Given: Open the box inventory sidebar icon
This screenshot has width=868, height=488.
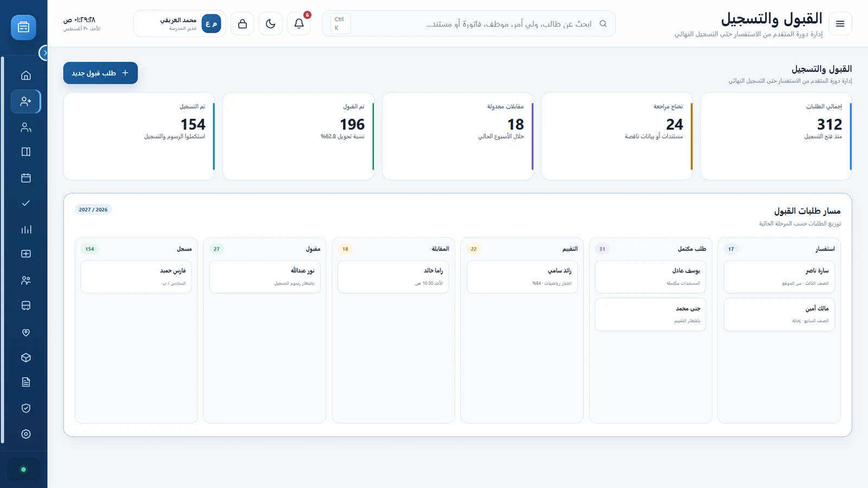Looking at the screenshot, I should 25,358.
